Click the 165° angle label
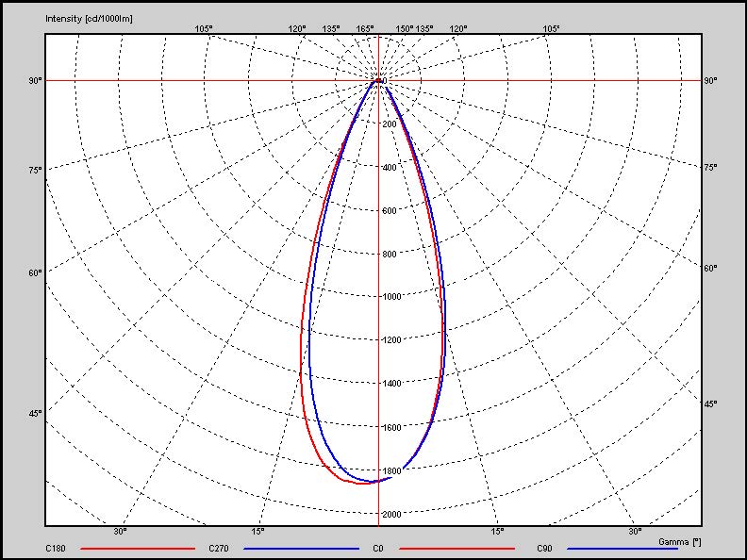The width and height of the screenshot is (747, 560). pyautogui.click(x=365, y=29)
